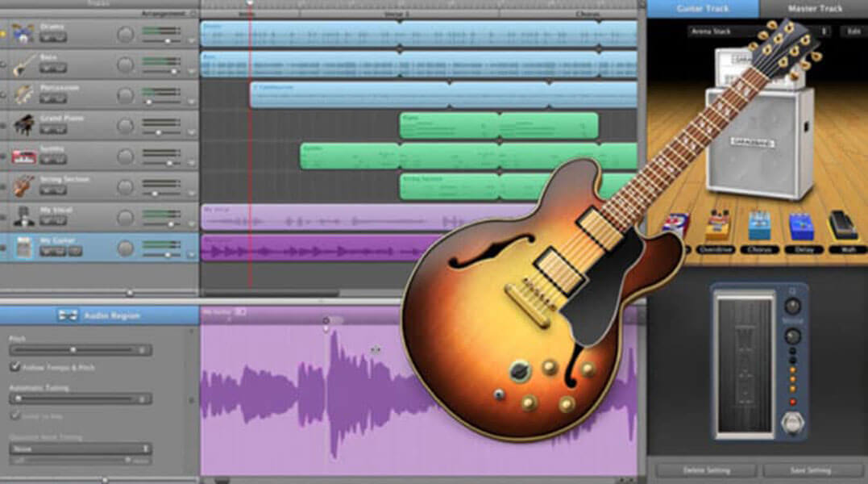
Task: Toggle the third button on My Guitar track
Action: 76,252
